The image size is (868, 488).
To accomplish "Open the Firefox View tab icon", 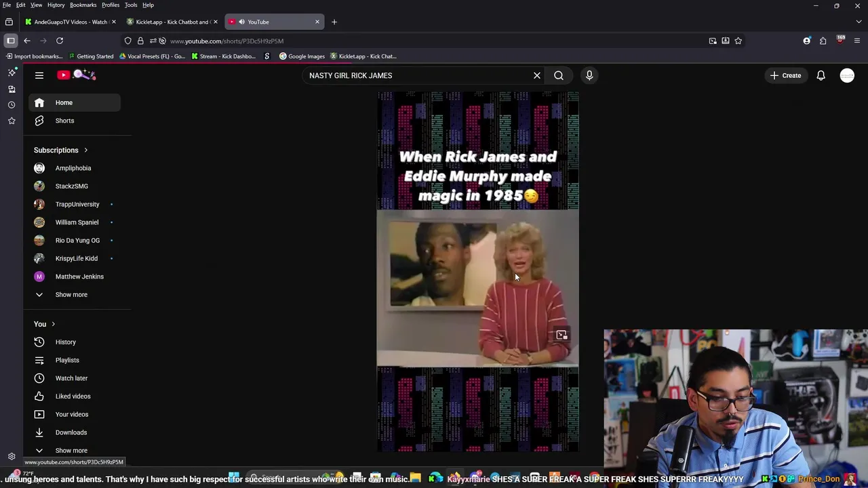I will click(9, 22).
